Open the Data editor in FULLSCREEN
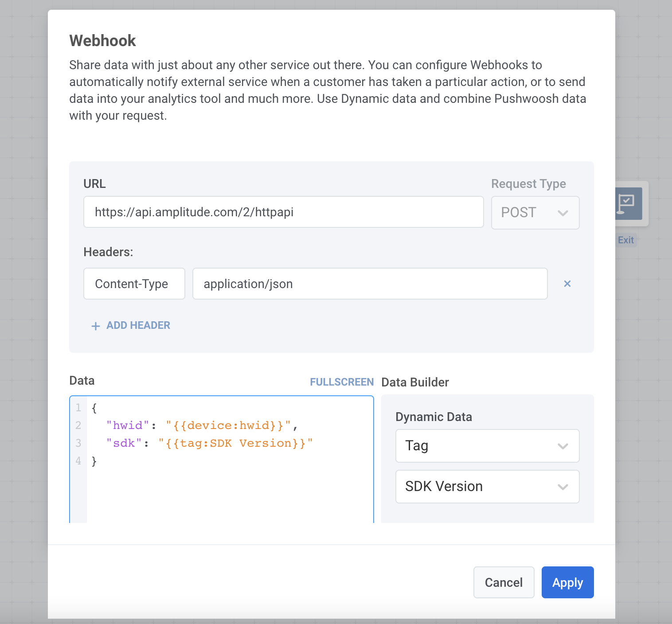Image resolution: width=672 pixels, height=624 pixels. (x=341, y=382)
